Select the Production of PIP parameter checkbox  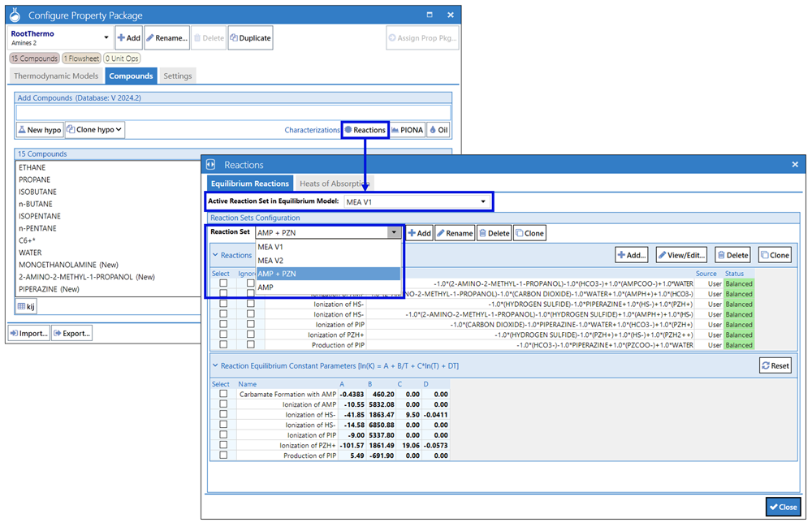(223, 456)
